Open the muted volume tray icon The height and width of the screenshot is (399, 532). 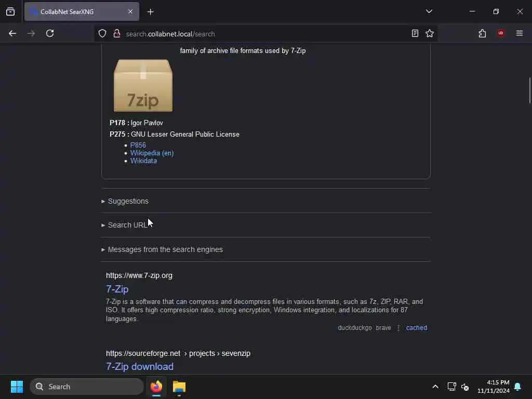465,387
